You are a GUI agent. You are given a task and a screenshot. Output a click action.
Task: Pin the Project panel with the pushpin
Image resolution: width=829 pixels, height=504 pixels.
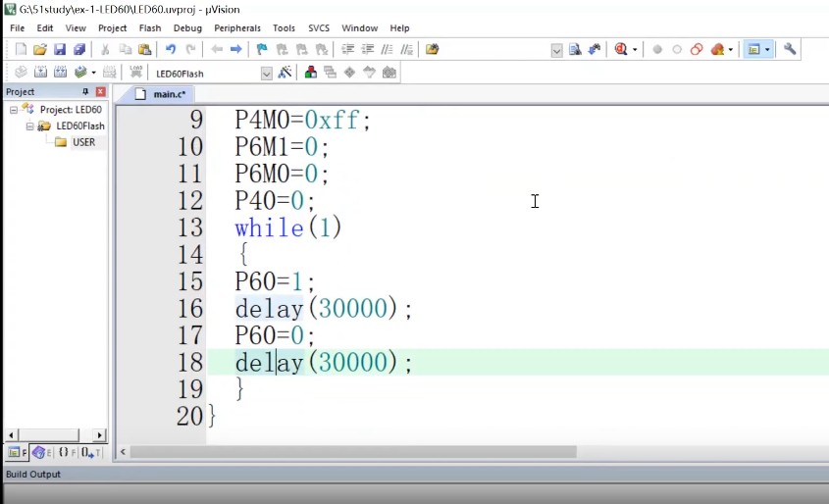tap(85, 91)
